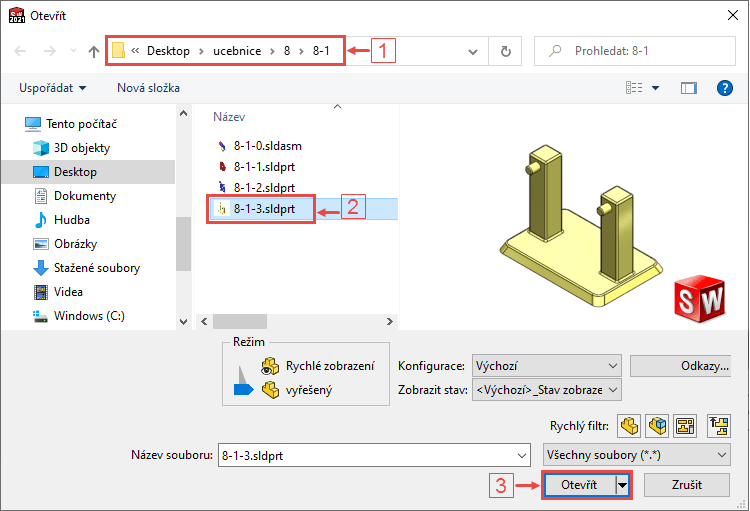Click 8-1 in the address breadcrumb

(x=321, y=51)
